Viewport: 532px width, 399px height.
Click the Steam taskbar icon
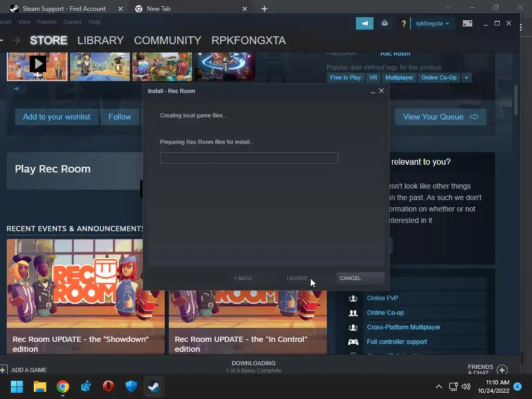tap(154, 387)
